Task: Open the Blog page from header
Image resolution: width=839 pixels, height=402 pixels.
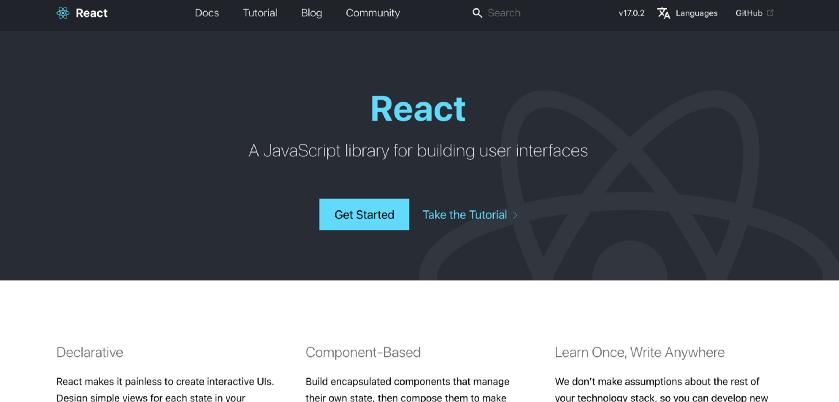Action: pos(311,13)
